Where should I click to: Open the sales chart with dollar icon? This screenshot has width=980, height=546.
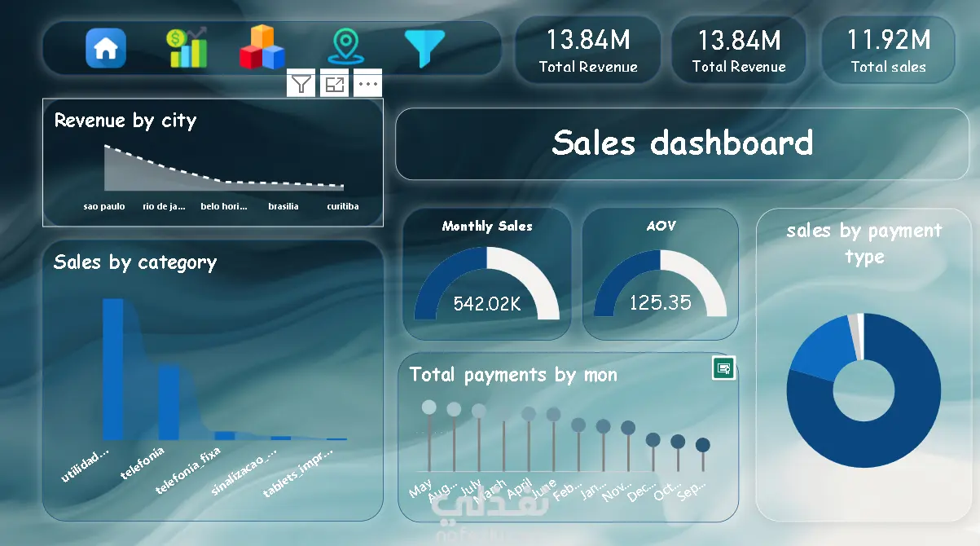click(187, 48)
